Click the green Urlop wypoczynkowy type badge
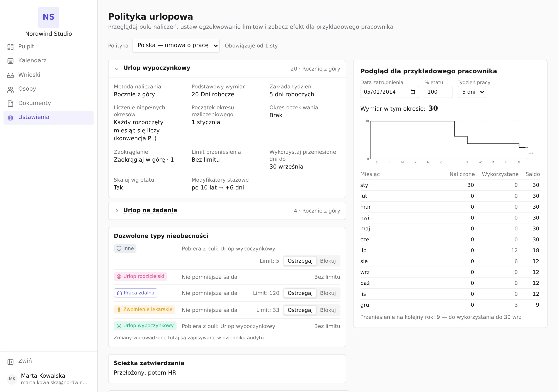Screen dimensions: 558x392 coord(145,326)
